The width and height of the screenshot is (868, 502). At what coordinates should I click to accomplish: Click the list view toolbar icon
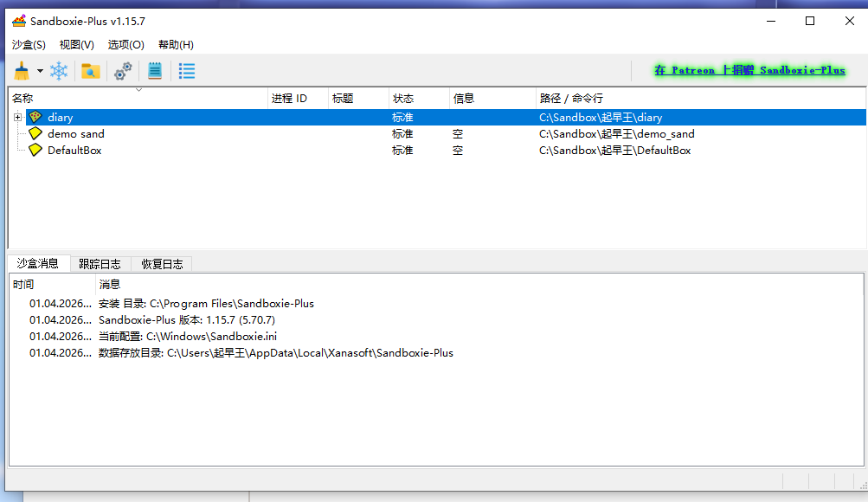[x=187, y=71]
